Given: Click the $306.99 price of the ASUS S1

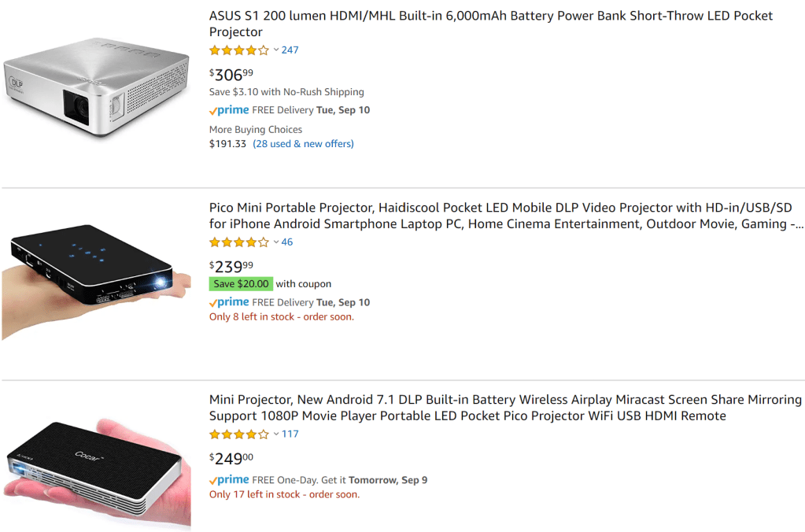Looking at the screenshot, I should point(231,75).
